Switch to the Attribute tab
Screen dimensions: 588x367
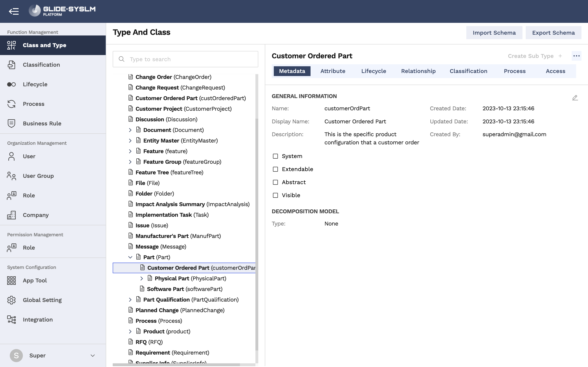(x=333, y=71)
